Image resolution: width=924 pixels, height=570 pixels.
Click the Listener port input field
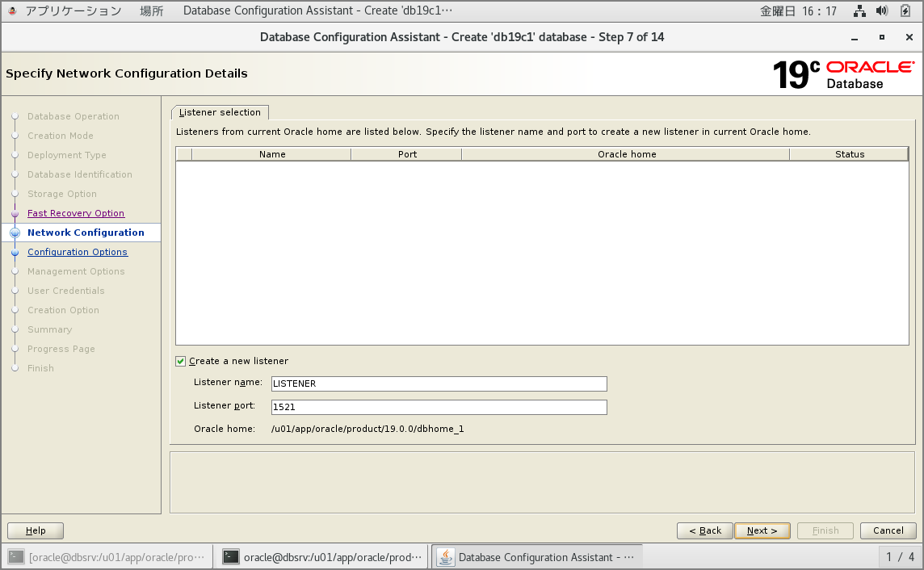click(439, 408)
